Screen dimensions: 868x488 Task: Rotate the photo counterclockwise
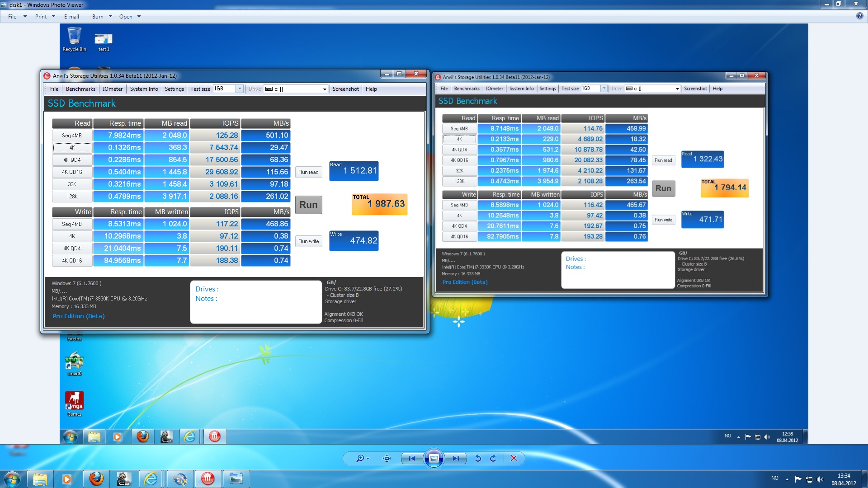click(x=478, y=458)
